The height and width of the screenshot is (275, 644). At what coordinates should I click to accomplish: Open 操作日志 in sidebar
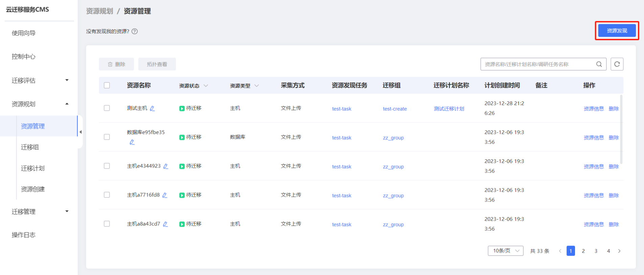pos(24,235)
